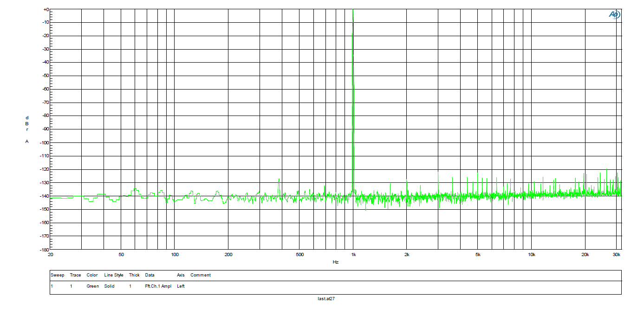Click the 'last.at27' file name caption
The image size is (644, 309).
click(326, 299)
